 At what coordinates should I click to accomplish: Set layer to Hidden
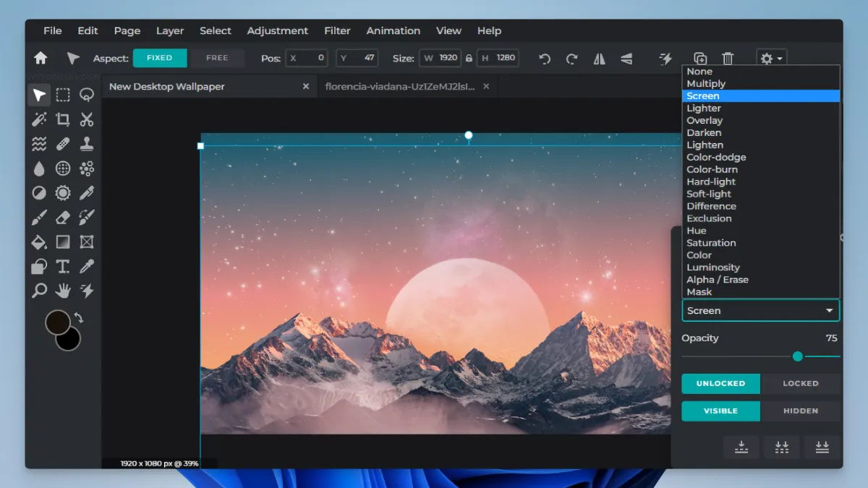[800, 411]
